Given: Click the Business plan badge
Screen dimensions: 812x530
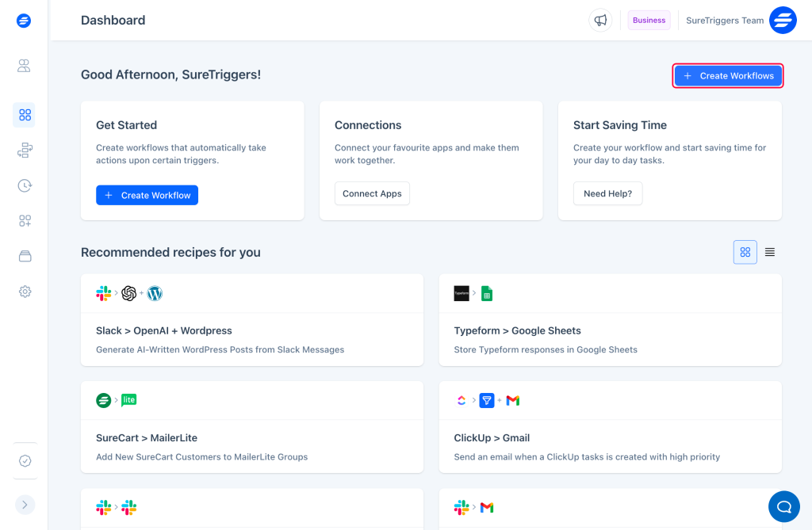Looking at the screenshot, I should pyautogui.click(x=649, y=20).
